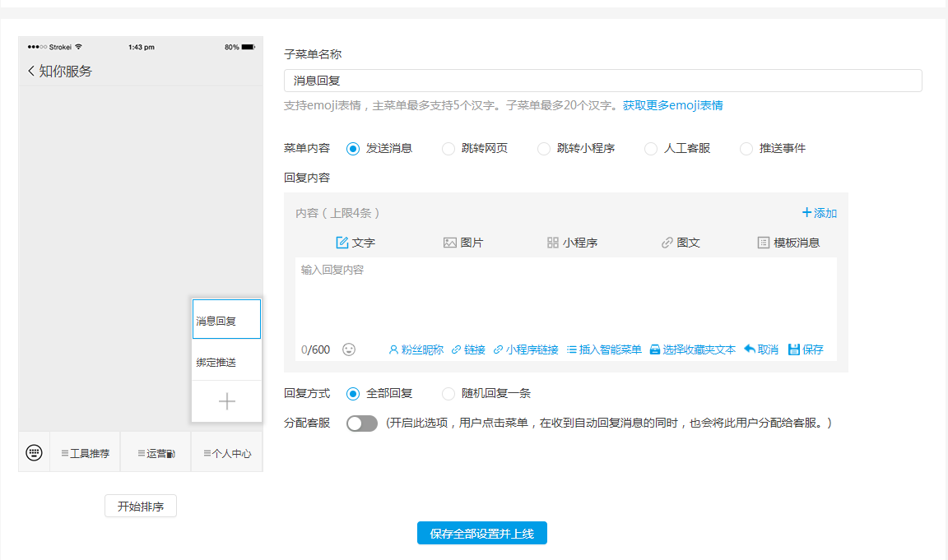This screenshot has height=560, width=948.
Task: Open the emoji smiley picker icon
Action: click(x=348, y=349)
